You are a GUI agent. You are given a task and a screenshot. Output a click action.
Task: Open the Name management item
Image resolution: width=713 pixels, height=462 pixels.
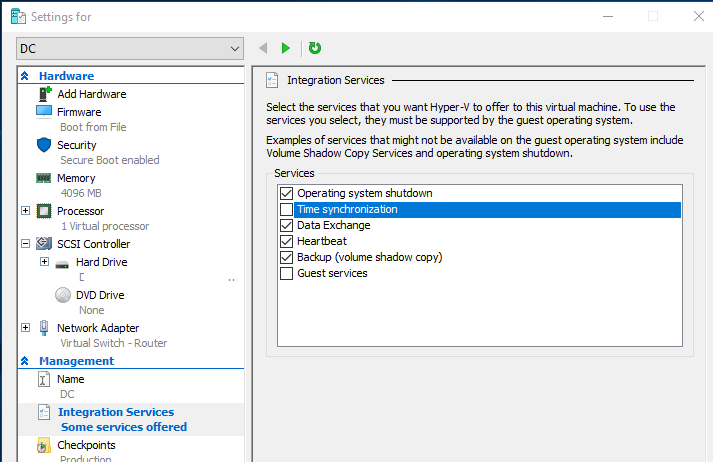point(70,379)
